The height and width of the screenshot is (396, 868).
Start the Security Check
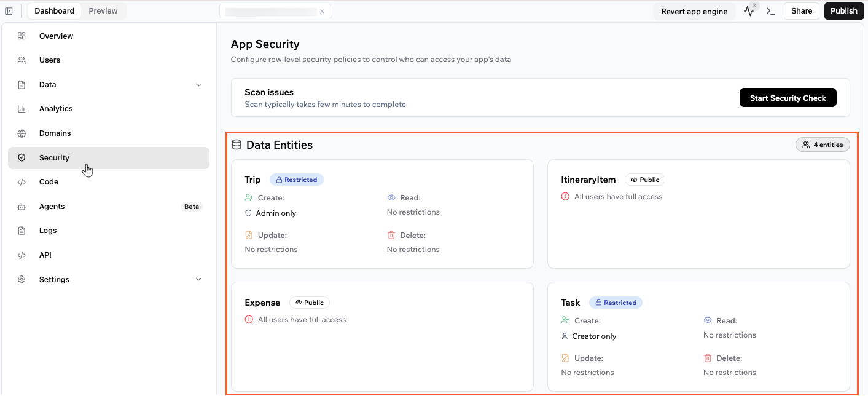coord(788,98)
